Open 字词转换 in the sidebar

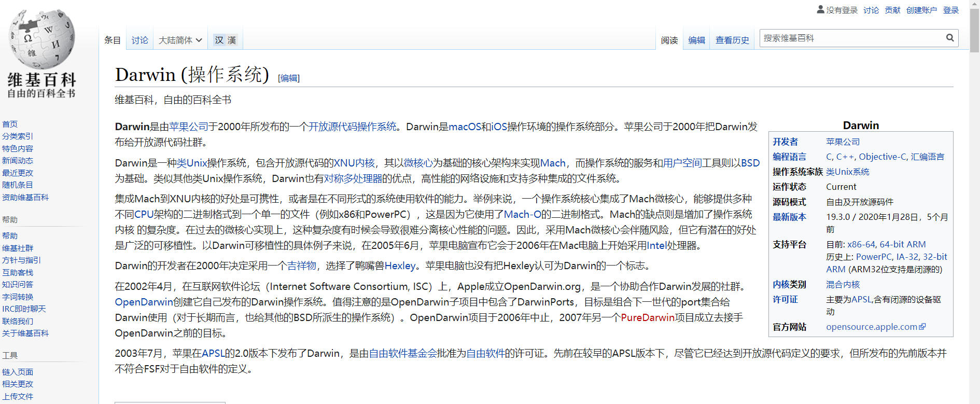18,297
